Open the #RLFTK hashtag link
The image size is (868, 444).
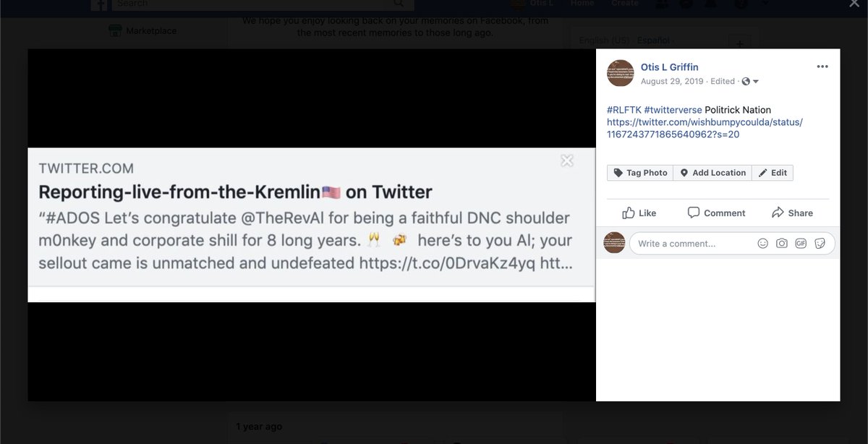pyautogui.click(x=624, y=110)
